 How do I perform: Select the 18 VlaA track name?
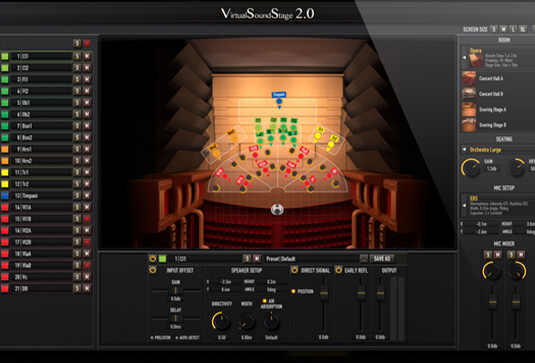pos(42,253)
